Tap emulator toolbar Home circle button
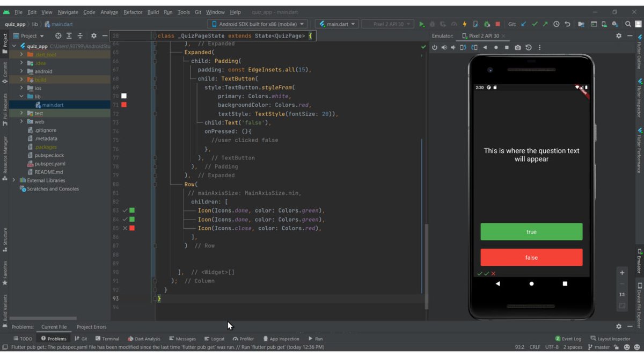 click(x=496, y=47)
